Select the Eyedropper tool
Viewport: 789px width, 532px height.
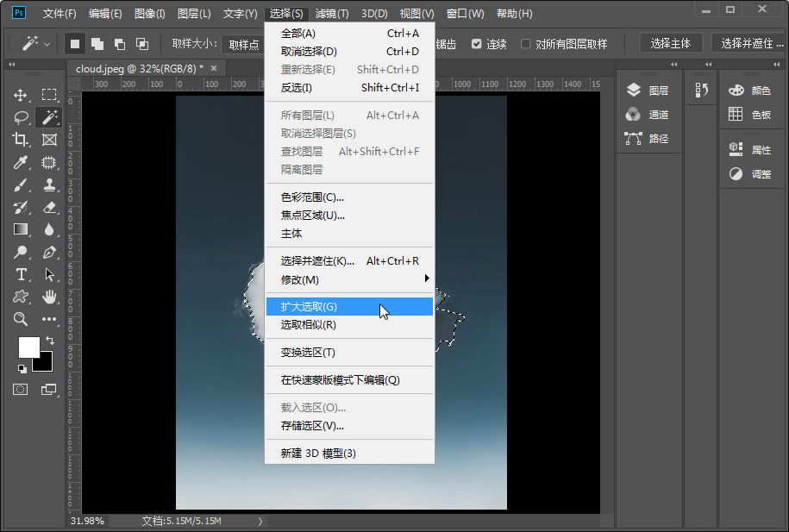(x=21, y=162)
